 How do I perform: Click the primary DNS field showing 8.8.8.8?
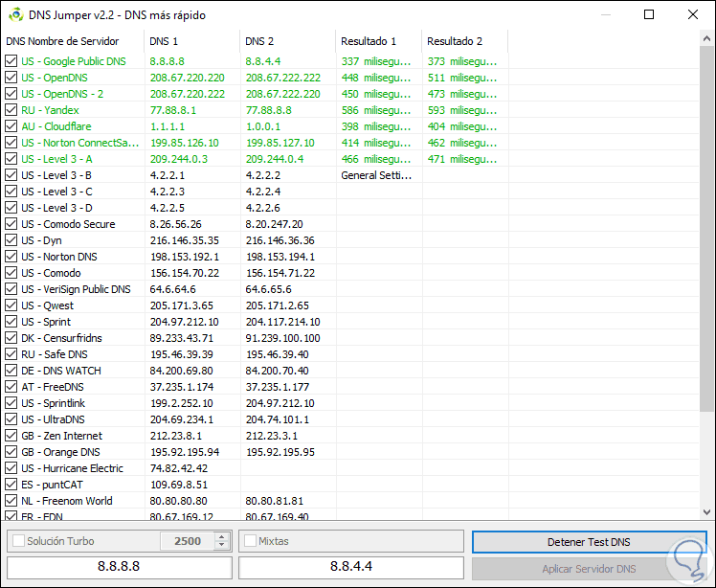[x=120, y=567]
